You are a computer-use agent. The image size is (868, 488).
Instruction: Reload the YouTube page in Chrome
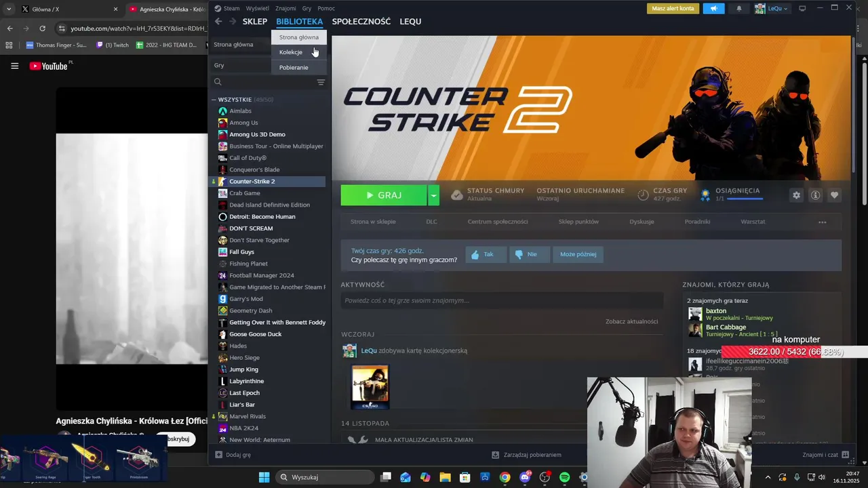[x=42, y=28]
